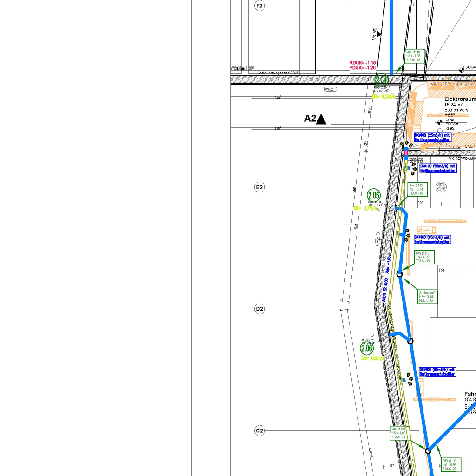Click the red RDUK= -1,15 text
Screen dimensions: 476x476
(x=362, y=63)
